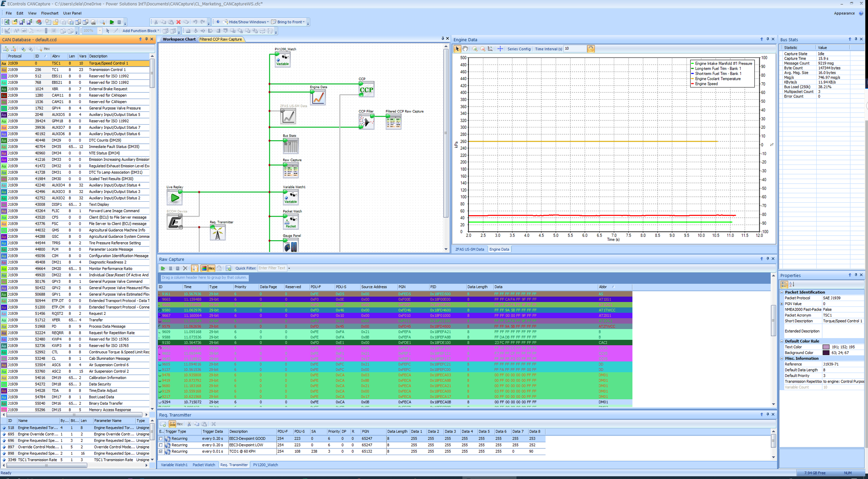The width and height of the screenshot is (868, 479).
Task: Click the lock icon beside Time Interval
Action: (591, 49)
